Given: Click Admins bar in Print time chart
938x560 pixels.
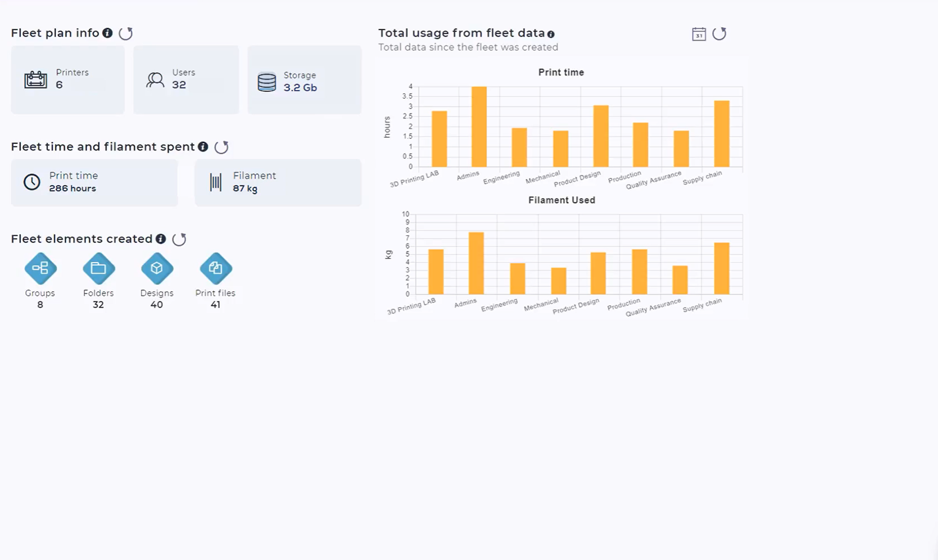Looking at the screenshot, I should pos(479,127).
